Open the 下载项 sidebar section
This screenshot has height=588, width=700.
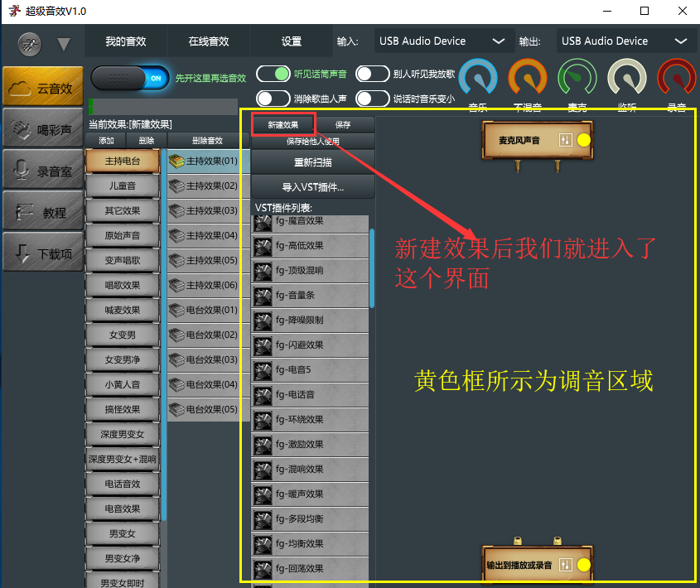[x=43, y=253]
